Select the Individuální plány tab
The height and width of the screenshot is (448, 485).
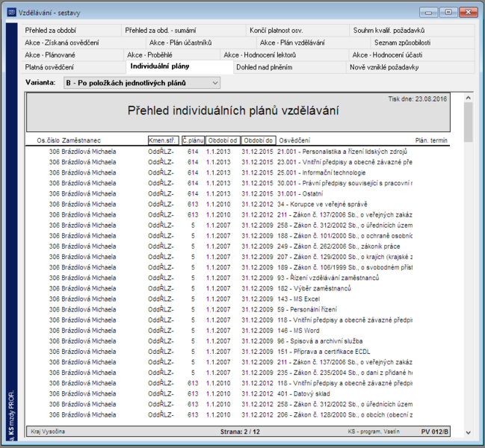[x=179, y=66]
